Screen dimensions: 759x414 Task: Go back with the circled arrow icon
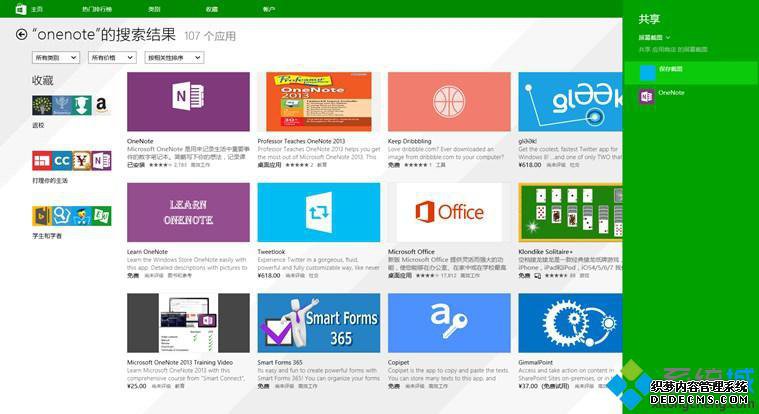(21, 34)
